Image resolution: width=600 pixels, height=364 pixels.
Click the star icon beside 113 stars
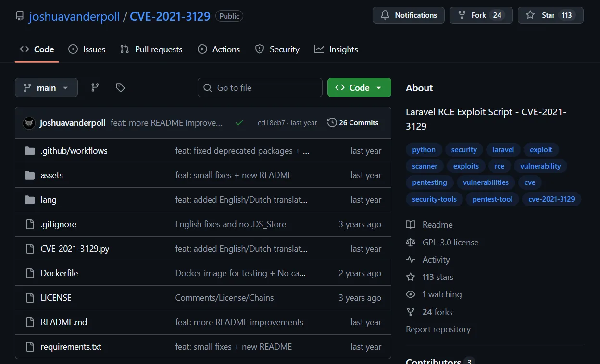(x=411, y=277)
